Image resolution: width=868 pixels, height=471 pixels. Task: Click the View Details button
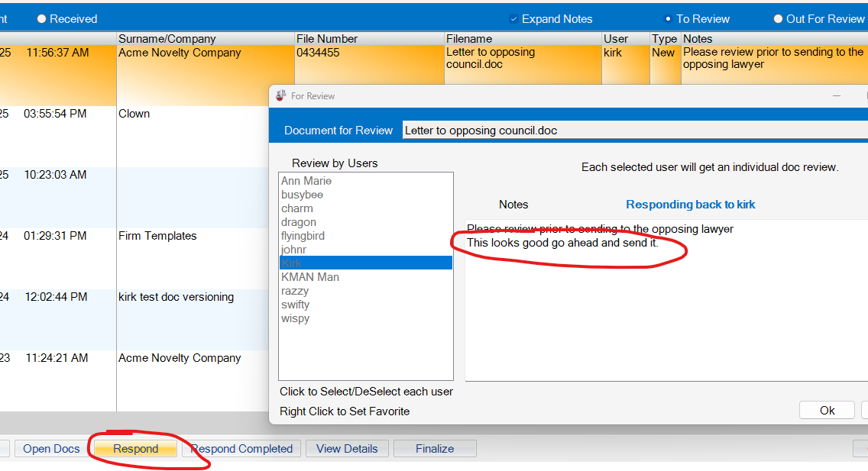347,449
